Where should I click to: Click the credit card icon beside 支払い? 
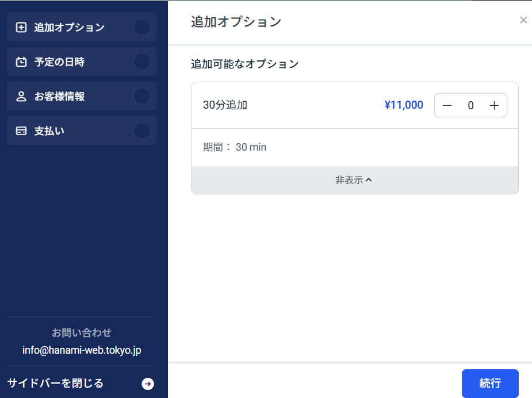(21, 131)
